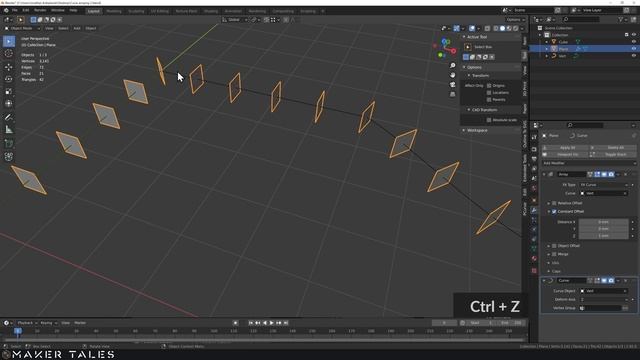Enable Merge checkbox in Array modifier
640x360 pixels.
coord(554,254)
